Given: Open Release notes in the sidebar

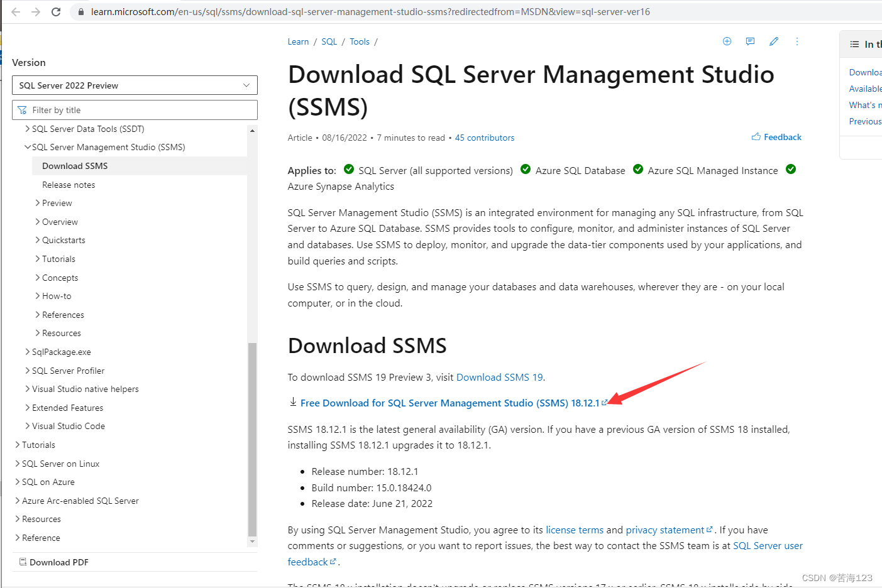Looking at the screenshot, I should 69,185.
